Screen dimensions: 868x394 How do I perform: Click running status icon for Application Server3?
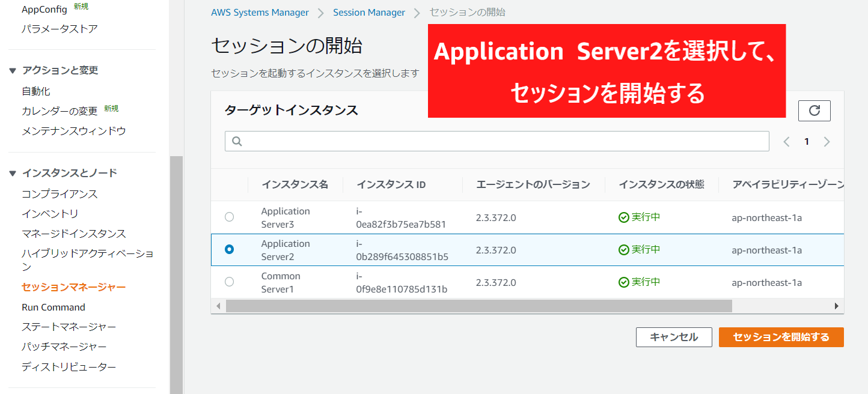click(624, 217)
